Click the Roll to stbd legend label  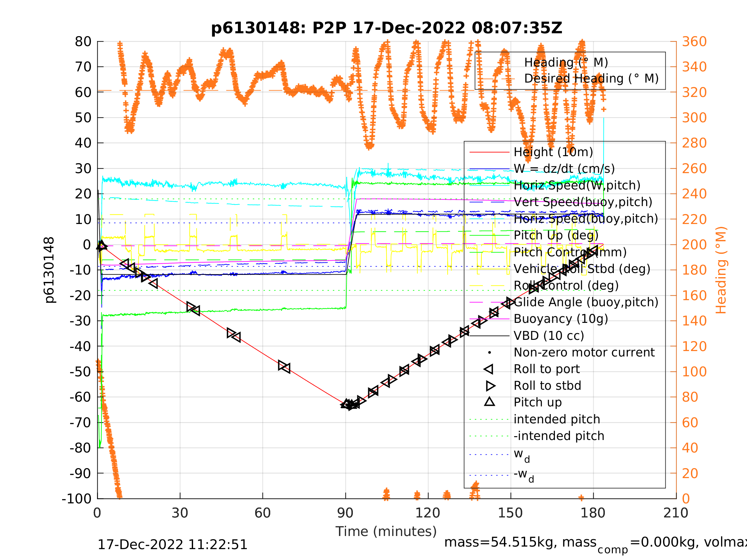(x=547, y=386)
